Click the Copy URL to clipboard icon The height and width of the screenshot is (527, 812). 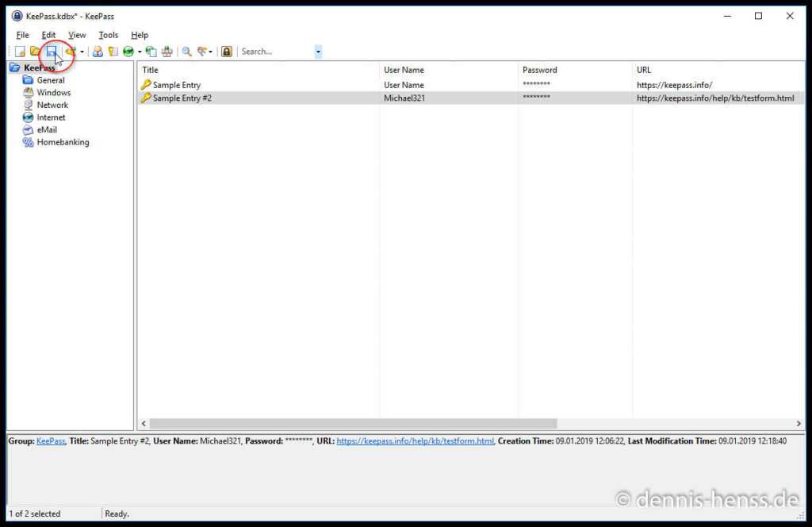tap(151, 52)
